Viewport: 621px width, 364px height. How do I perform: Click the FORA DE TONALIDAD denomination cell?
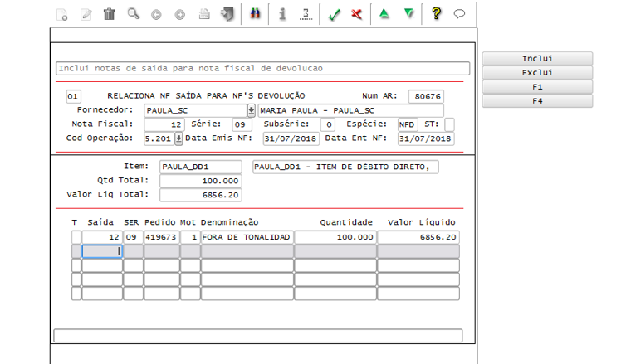point(247,237)
